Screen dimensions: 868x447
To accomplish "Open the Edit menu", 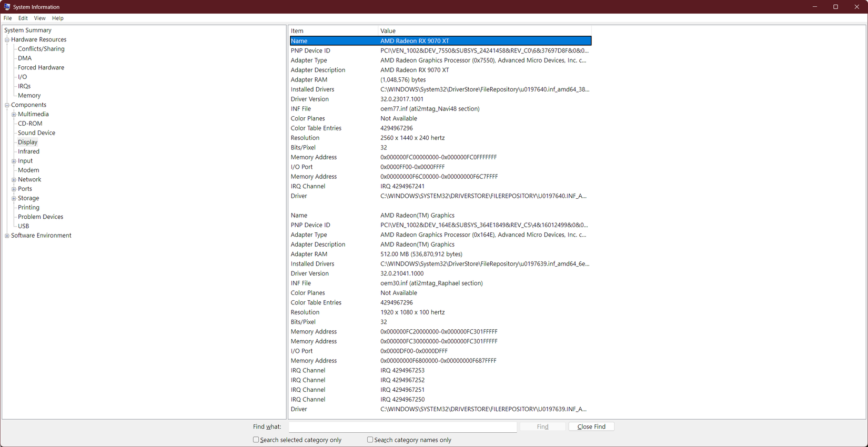I will [x=23, y=18].
